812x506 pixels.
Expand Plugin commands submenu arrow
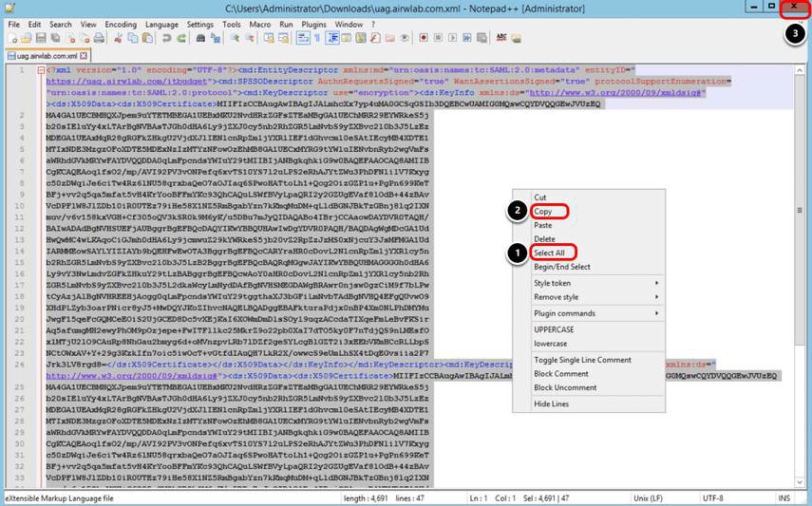[x=656, y=313]
